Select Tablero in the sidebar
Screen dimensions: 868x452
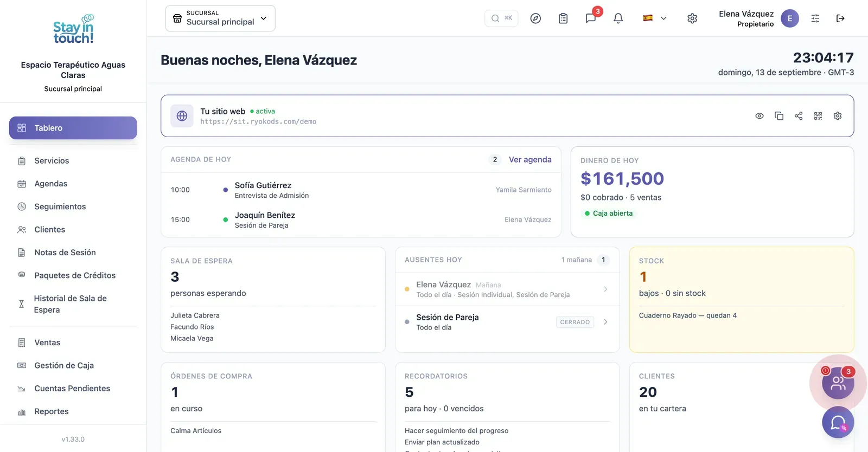click(x=73, y=128)
